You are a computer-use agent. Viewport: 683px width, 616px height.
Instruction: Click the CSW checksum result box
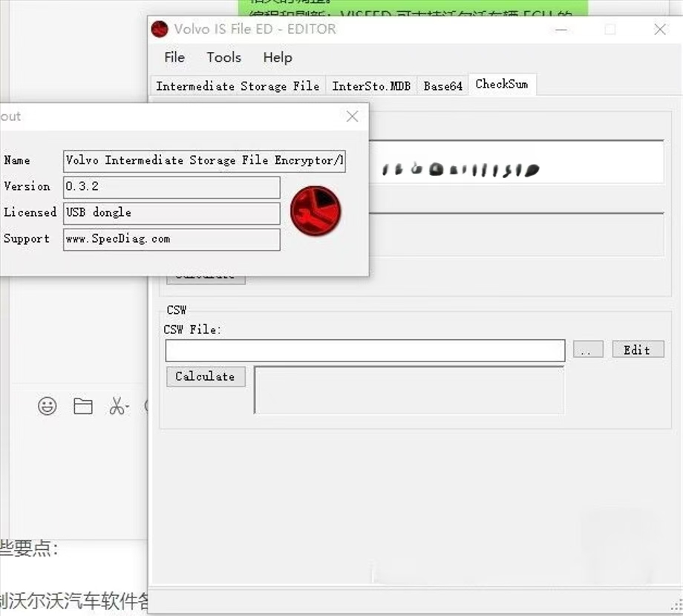pyautogui.click(x=409, y=390)
